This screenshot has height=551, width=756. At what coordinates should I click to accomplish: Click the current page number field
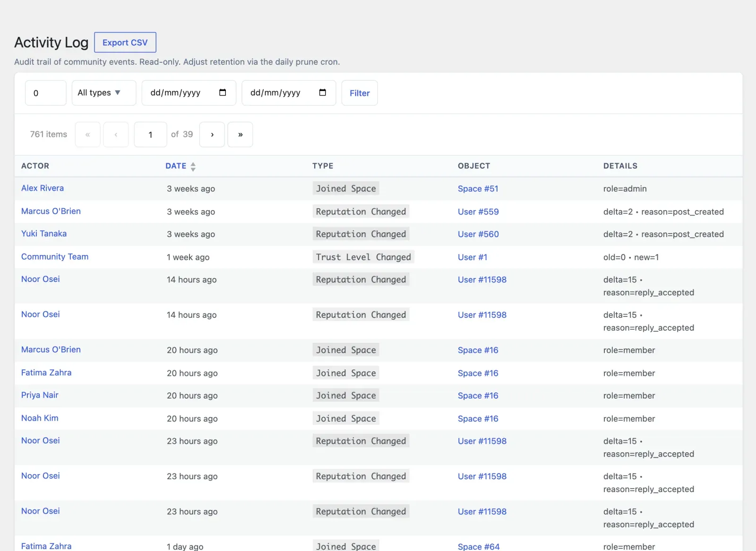150,135
